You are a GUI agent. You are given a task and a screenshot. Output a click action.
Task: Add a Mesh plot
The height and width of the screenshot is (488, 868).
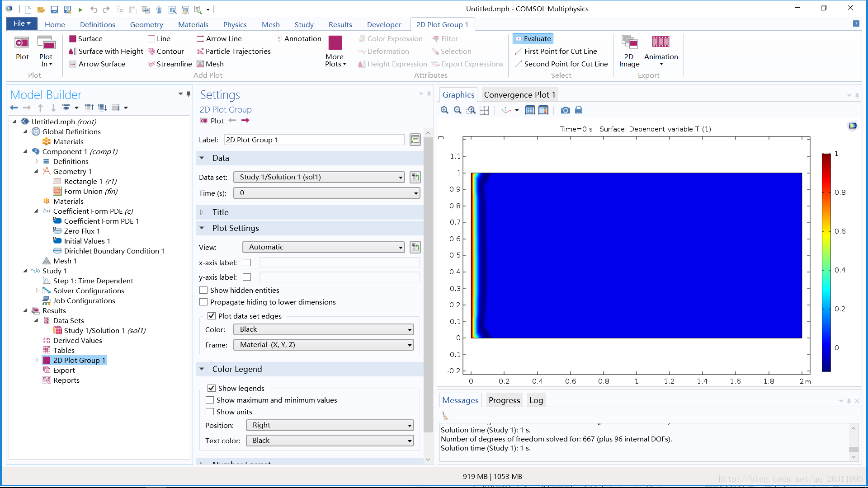point(210,64)
